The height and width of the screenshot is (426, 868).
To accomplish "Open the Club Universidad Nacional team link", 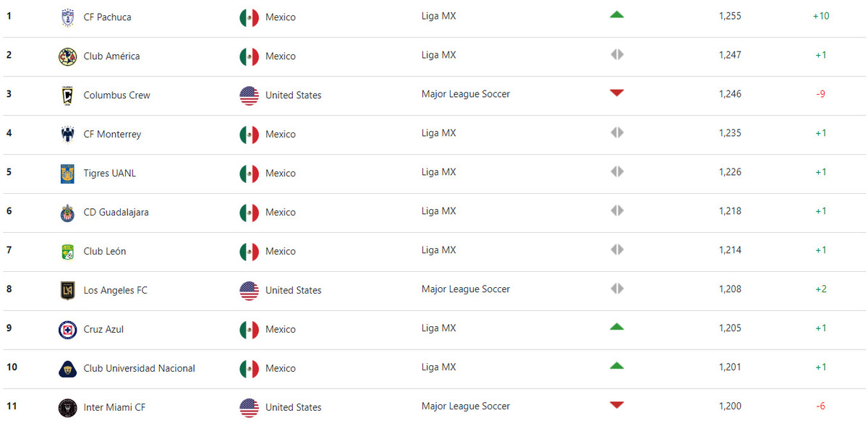I will (x=140, y=368).
